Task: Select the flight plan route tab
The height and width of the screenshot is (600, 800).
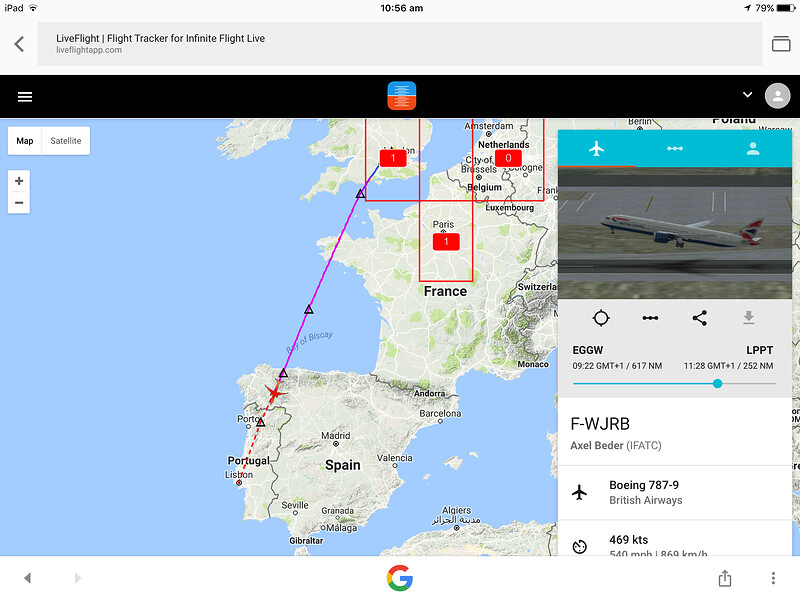Action: tap(674, 148)
